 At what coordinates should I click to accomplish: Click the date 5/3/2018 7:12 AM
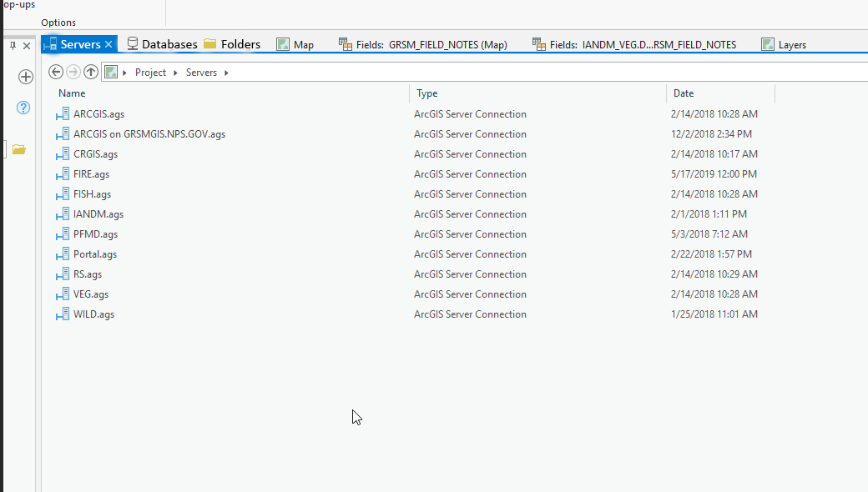(x=709, y=234)
